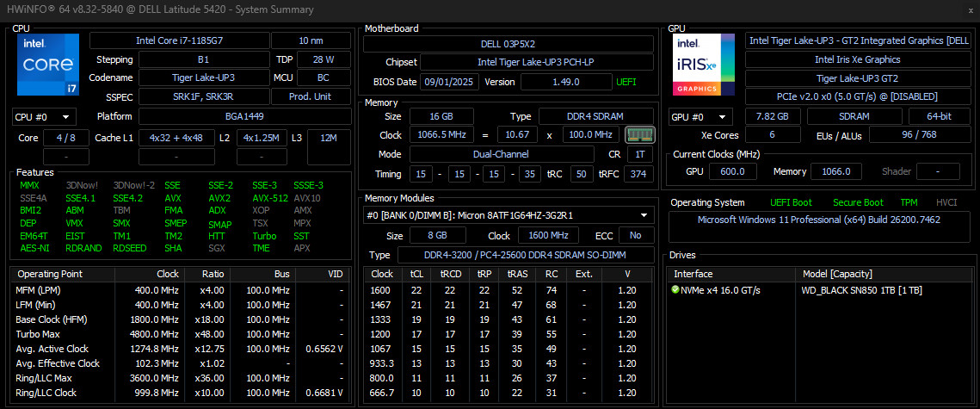Click the Prod. Unit field
Image resolution: width=980 pixels, height=409 pixels.
click(x=311, y=97)
